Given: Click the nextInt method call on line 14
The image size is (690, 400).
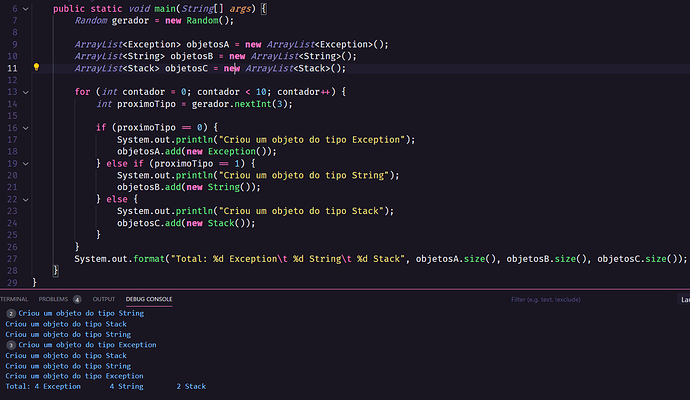Looking at the screenshot, I should coord(253,104).
